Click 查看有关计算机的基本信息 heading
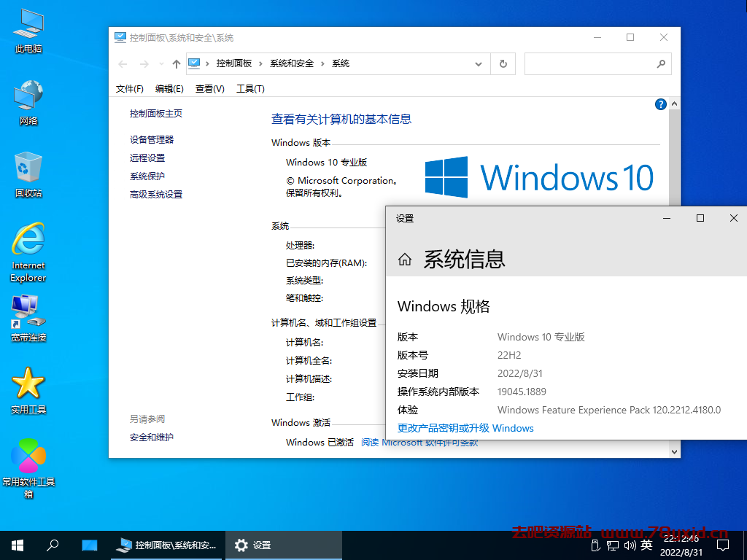Viewport: 747px width, 560px height. click(341, 119)
